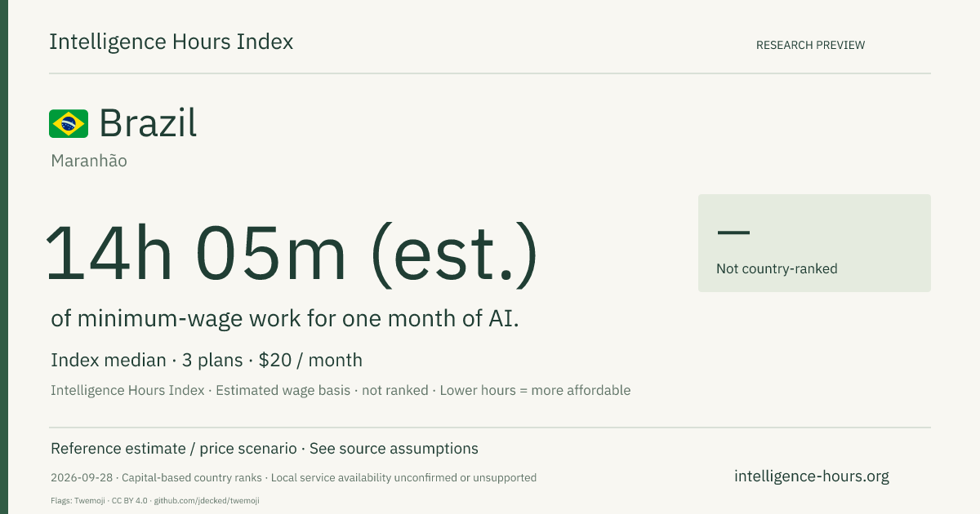980x514 pixels.
Task: Click the Intelligence Hours Index title
Action: (x=171, y=42)
